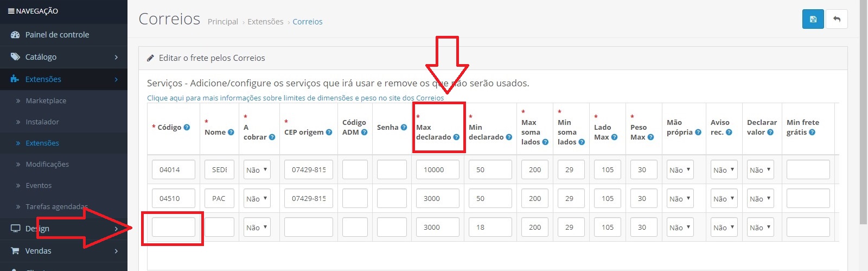868x271 pixels.
Task: Select the Extensões submenu item
Action: click(42, 143)
